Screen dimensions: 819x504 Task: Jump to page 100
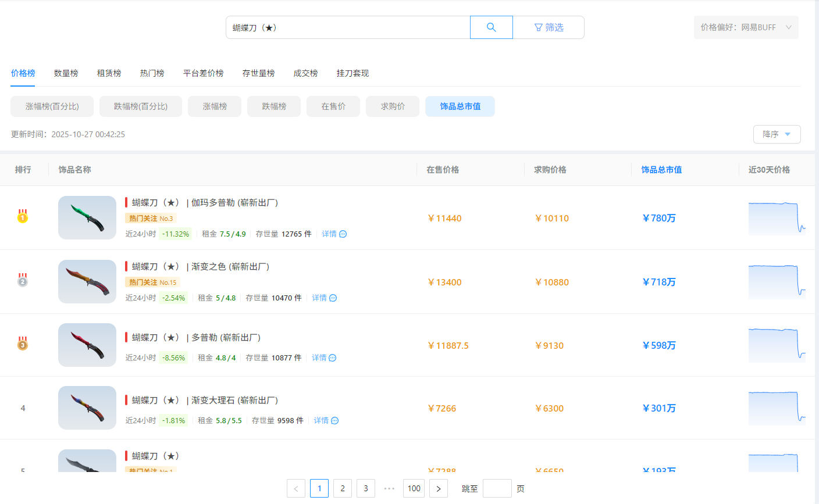point(414,488)
